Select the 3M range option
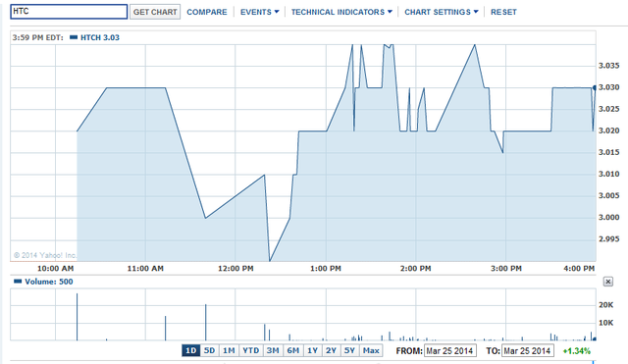628x364 pixels. [x=273, y=351]
